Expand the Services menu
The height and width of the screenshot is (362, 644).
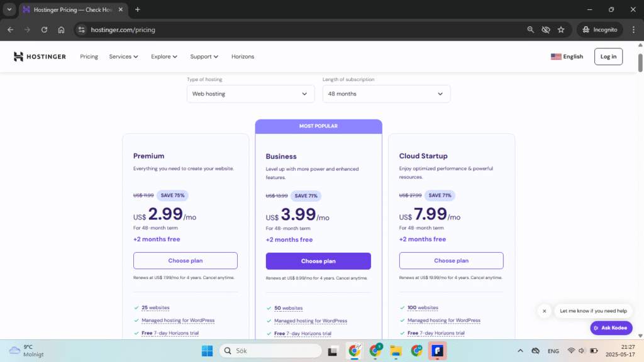[x=123, y=57]
